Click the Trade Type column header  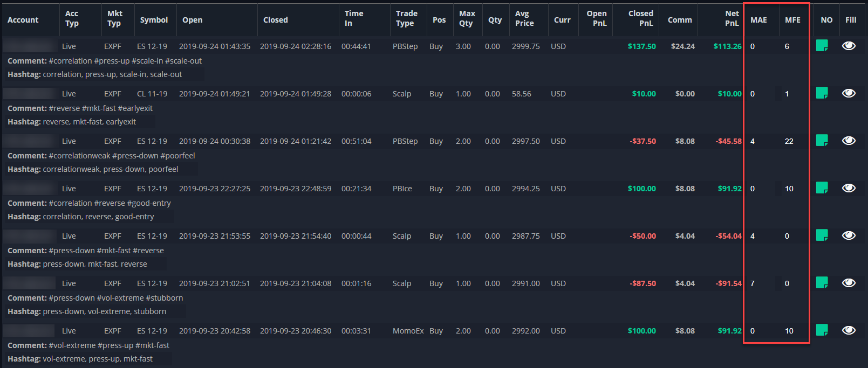coord(406,18)
